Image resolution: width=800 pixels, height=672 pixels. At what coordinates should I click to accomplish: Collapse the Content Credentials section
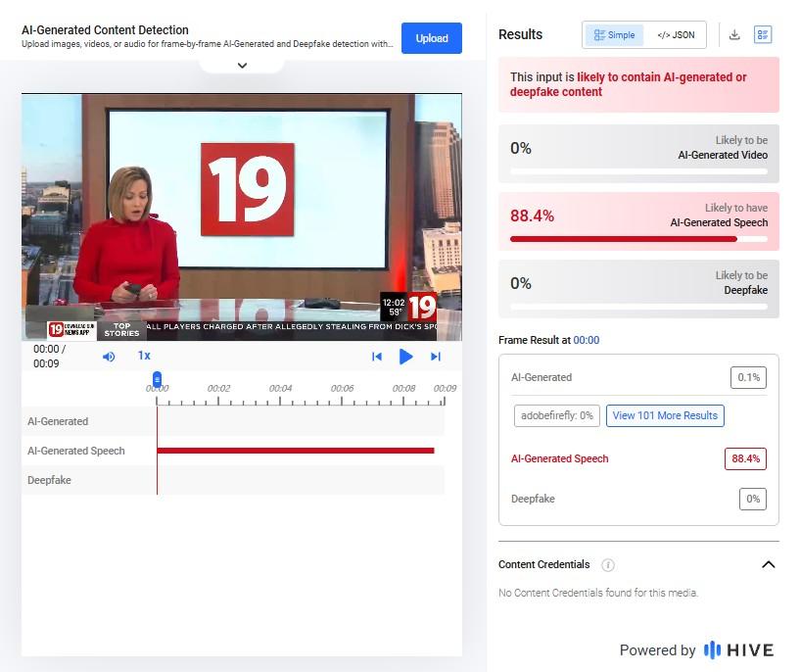pos(769,564)
